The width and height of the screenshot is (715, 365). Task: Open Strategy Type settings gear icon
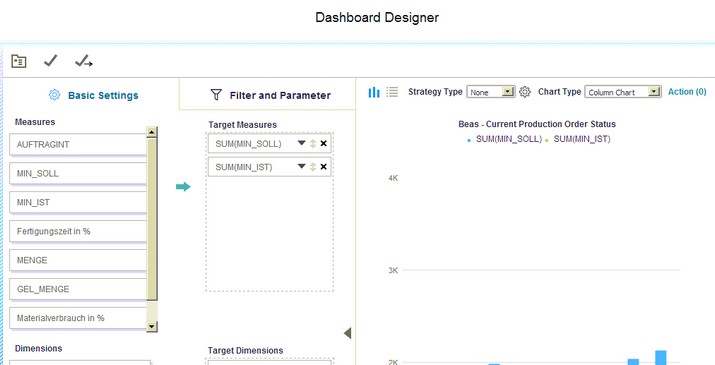point(525,92)
